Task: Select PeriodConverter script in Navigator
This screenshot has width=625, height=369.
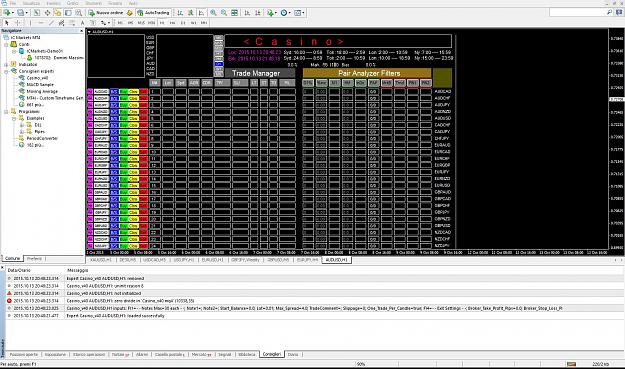Action: coord(42,138)
